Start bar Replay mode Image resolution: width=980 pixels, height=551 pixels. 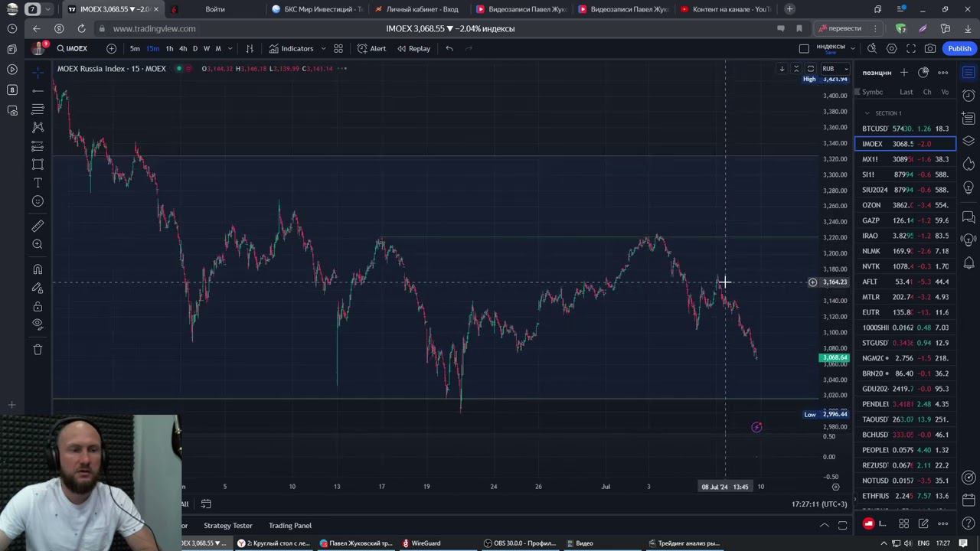[413, 48]
